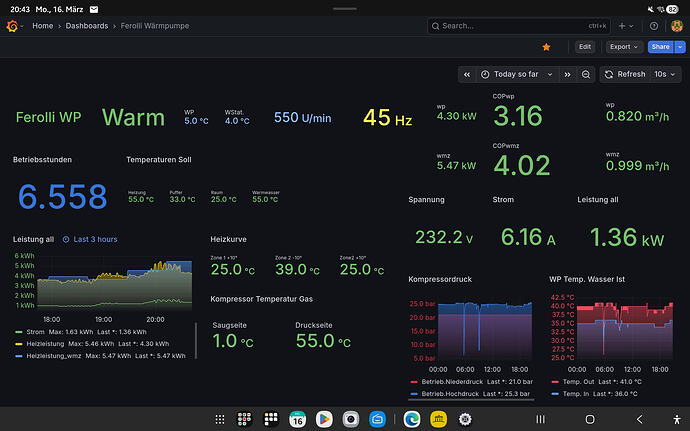Image resolution: width=690 pixels, height=431 pixels.
Task: Launch the Calendar app showing 16
Action: click(x=297, y=419)
